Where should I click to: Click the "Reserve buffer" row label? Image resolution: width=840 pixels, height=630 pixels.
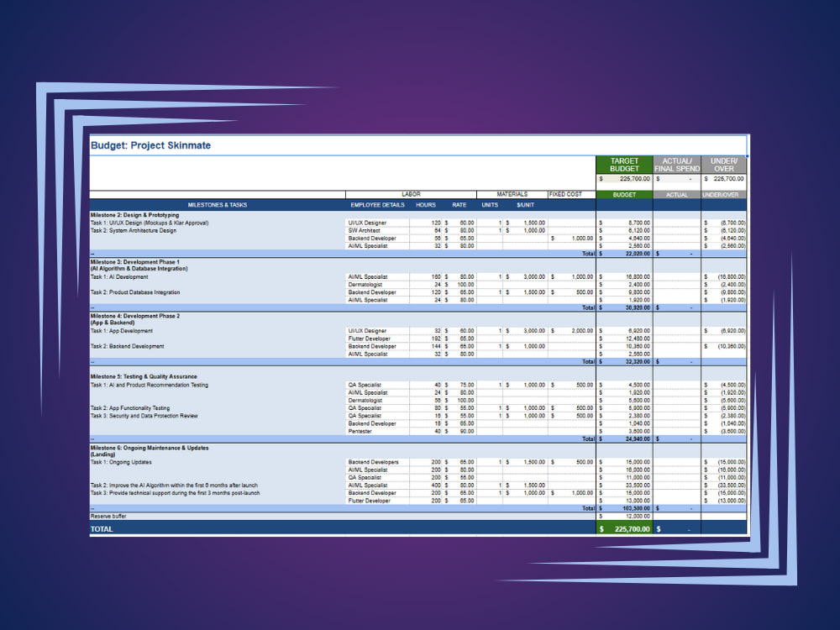(108, 517)
